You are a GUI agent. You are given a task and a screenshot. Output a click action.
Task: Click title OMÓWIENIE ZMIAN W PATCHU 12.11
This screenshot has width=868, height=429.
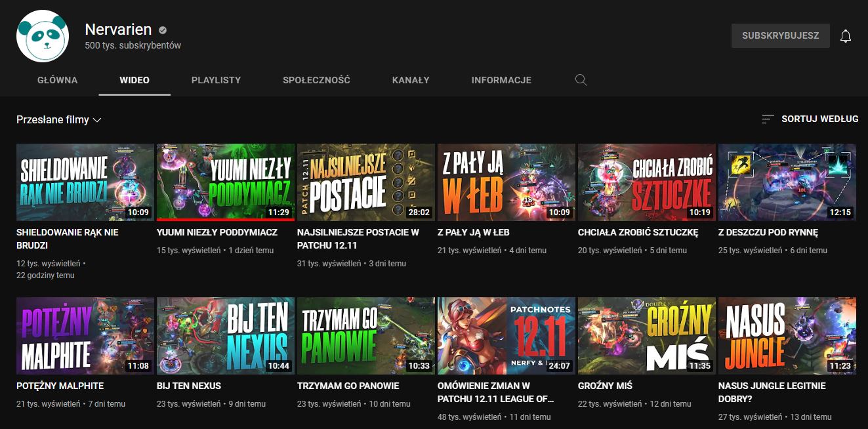(x=496, y=392)
